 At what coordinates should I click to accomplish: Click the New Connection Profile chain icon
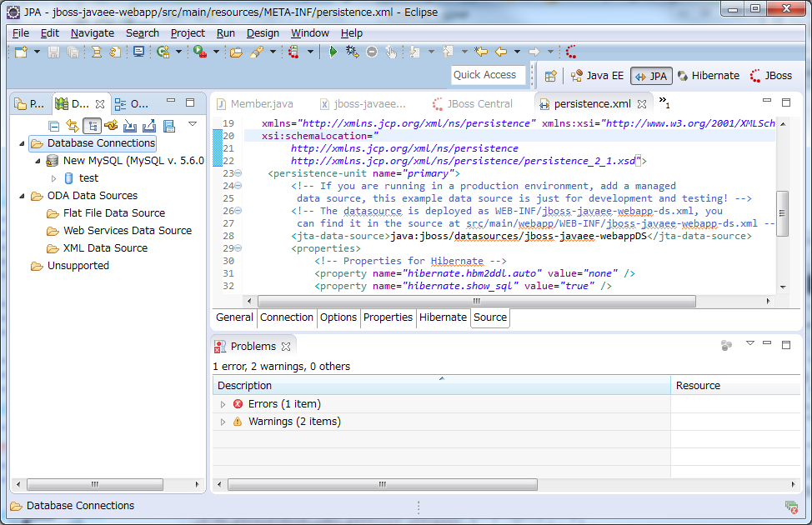point(111,126)
